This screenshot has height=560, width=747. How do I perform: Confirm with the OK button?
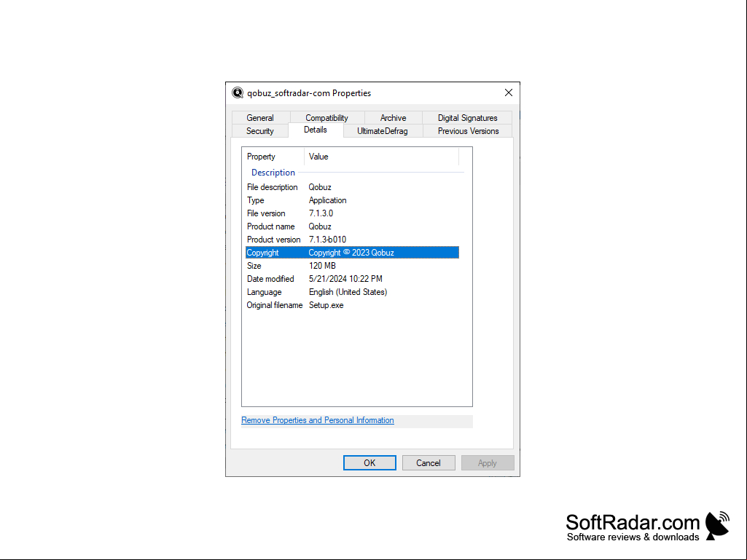(369, 463)
